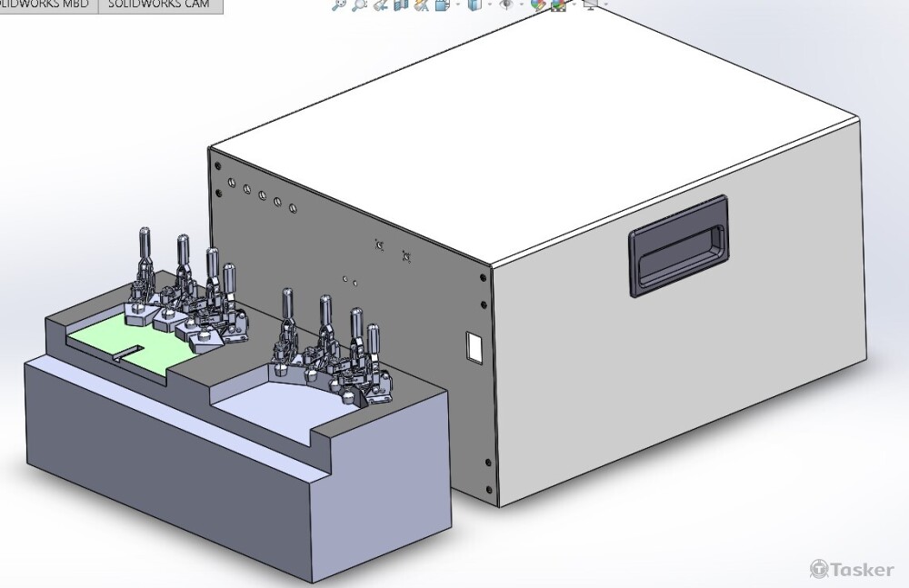
Task: Click the View Orientation cube icon
Action: [x=442, y=5]
